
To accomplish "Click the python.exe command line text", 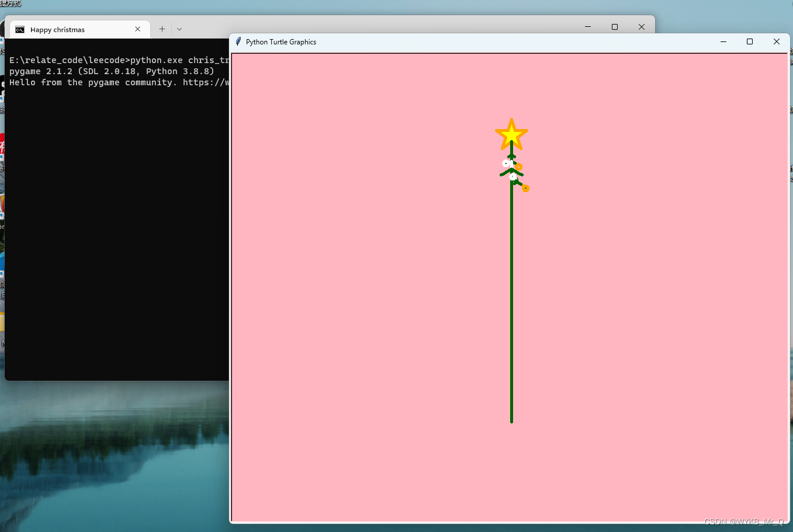I will 119,60.
